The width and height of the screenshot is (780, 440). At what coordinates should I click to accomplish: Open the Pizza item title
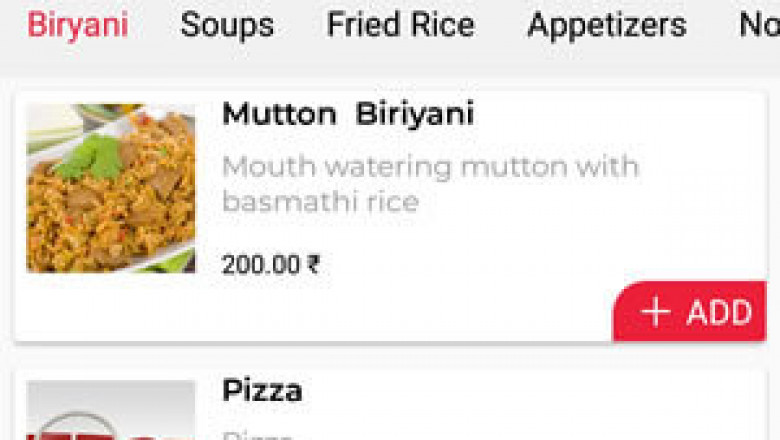tap(262, 390)
